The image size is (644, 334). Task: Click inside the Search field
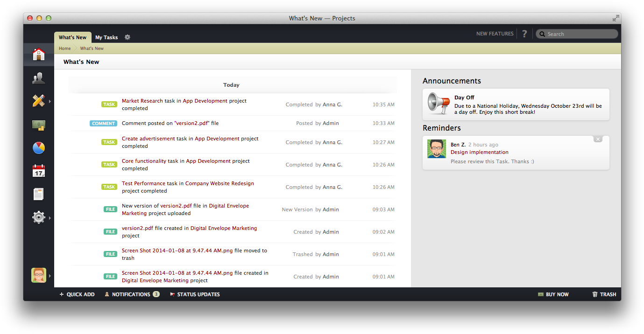(x=577, y=34)
